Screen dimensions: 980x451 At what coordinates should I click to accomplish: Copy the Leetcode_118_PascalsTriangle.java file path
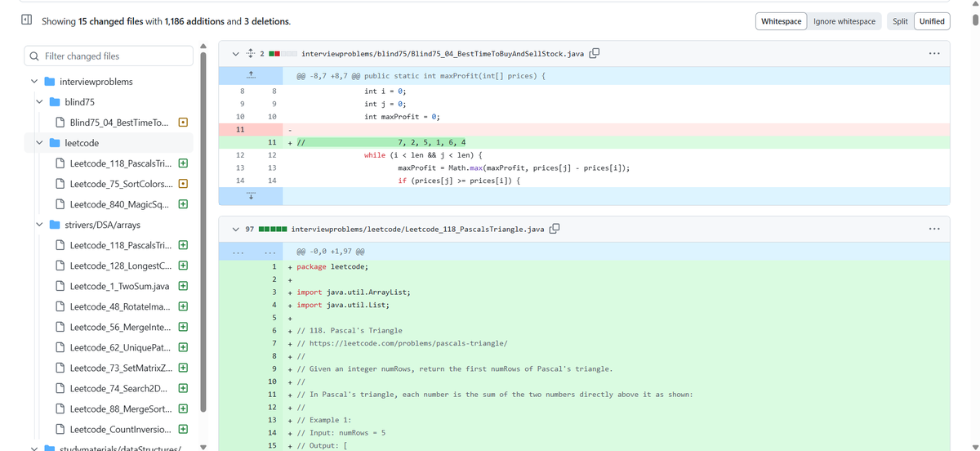555,230
